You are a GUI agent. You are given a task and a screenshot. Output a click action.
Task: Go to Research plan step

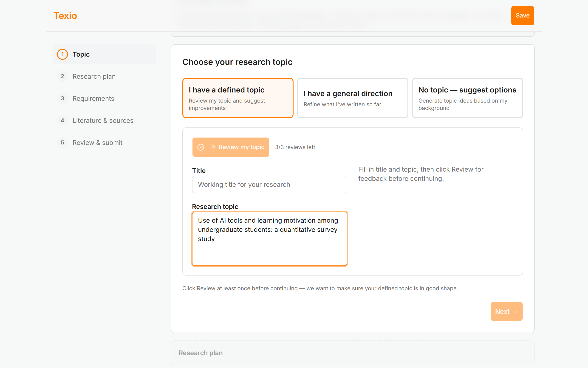coord(105,76)
